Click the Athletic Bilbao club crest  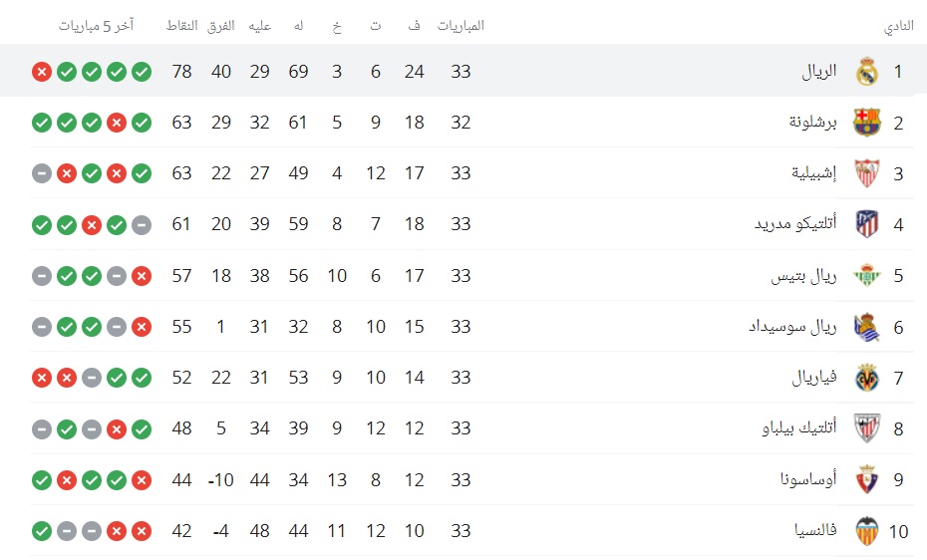tap(867, 428)
